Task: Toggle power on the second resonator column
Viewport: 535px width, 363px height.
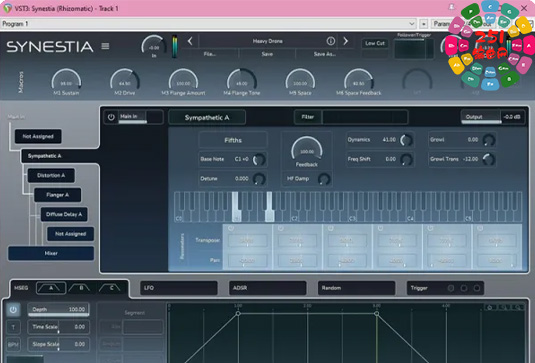Action: [x=280, y=228]
